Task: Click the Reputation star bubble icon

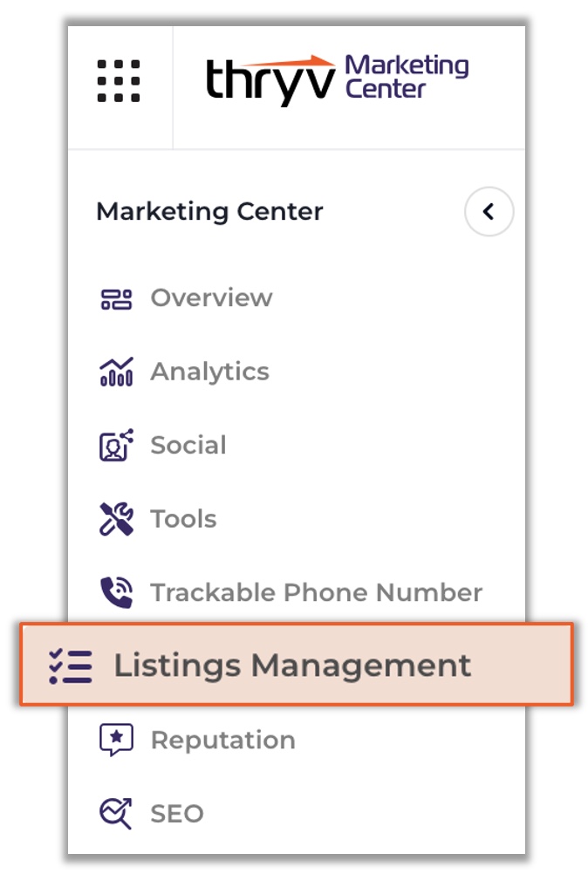Action: coord(116,741)
